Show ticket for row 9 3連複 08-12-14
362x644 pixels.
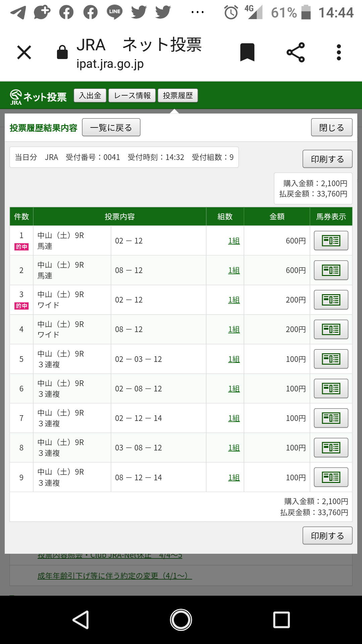(x=331, y=477)
